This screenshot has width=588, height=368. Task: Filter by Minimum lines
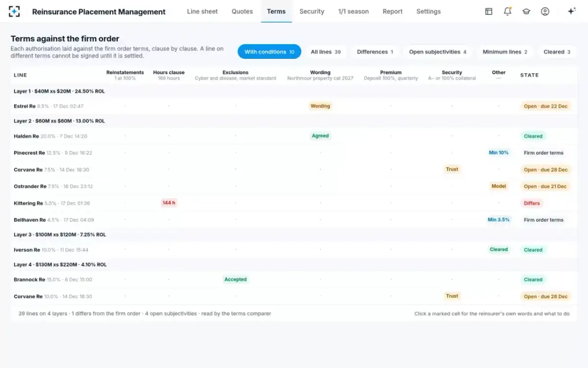(x=505, y=52)
